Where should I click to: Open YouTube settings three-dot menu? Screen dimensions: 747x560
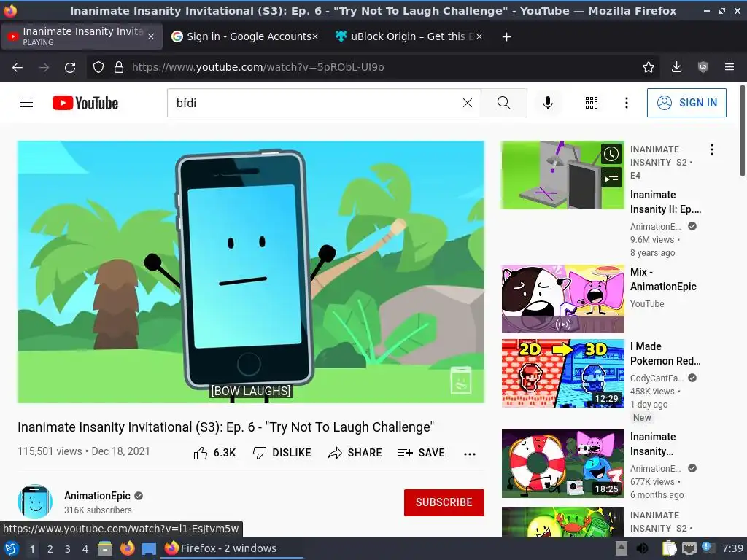[626, 103]
